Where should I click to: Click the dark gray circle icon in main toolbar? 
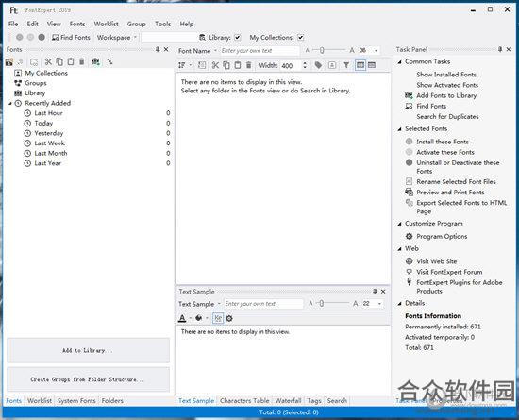click(x=42, y=37)
